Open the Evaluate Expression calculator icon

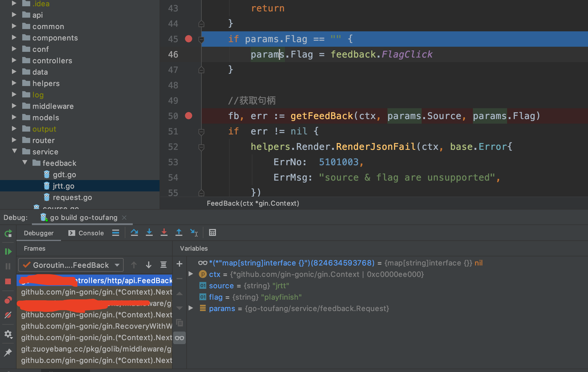[x=212, y=233]
